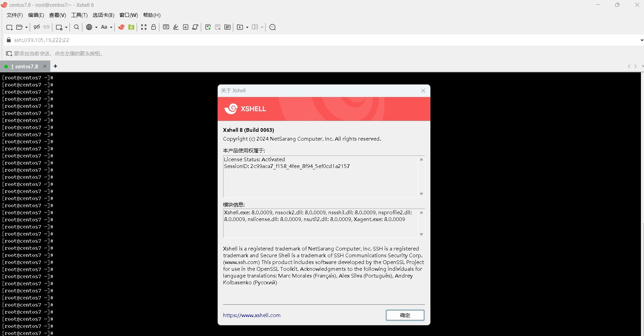Expand the open session dropdown arrow
Viewport: 644px width, 336px height.
coord(26,27)
